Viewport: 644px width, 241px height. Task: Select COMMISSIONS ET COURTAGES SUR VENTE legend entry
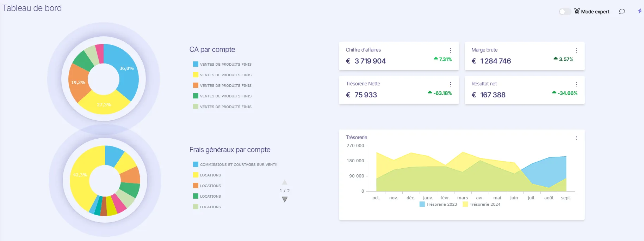pyautogui.click(x=235, y=164)
